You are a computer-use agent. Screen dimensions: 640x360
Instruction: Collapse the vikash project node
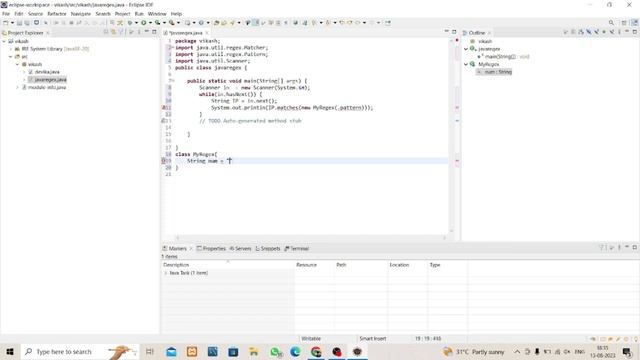coord(4,41)
